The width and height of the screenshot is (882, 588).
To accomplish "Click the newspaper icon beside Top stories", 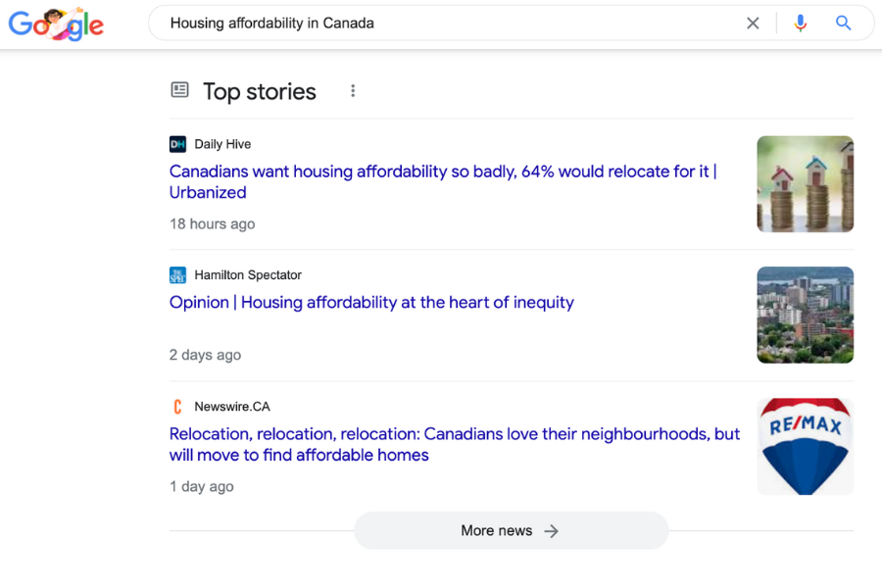I will (x=179, y=89).
